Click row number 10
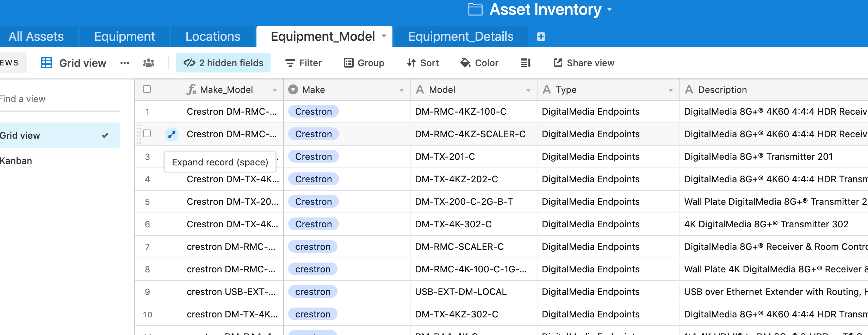Viewport: 868px width, 335px height. [x=148, y=315]
